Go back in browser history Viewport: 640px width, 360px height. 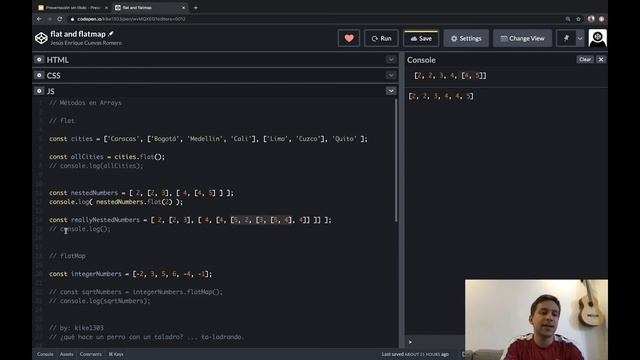(39, 19)
